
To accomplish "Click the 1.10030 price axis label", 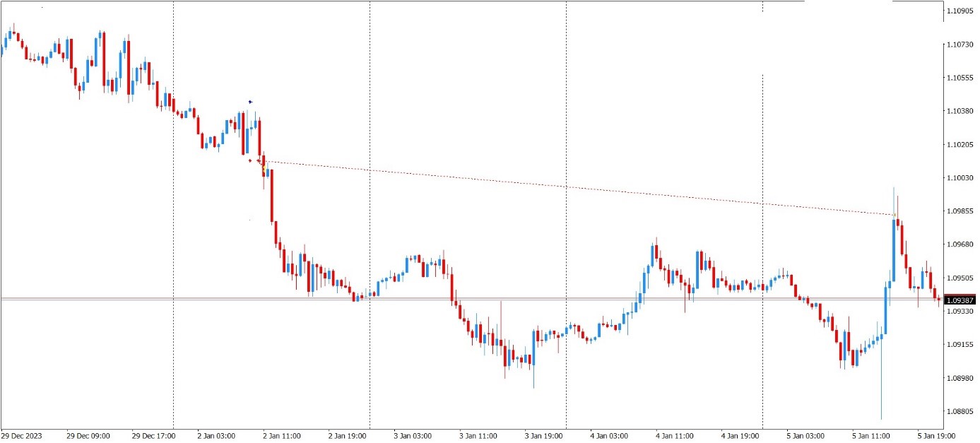I will (x=960, y=178).
